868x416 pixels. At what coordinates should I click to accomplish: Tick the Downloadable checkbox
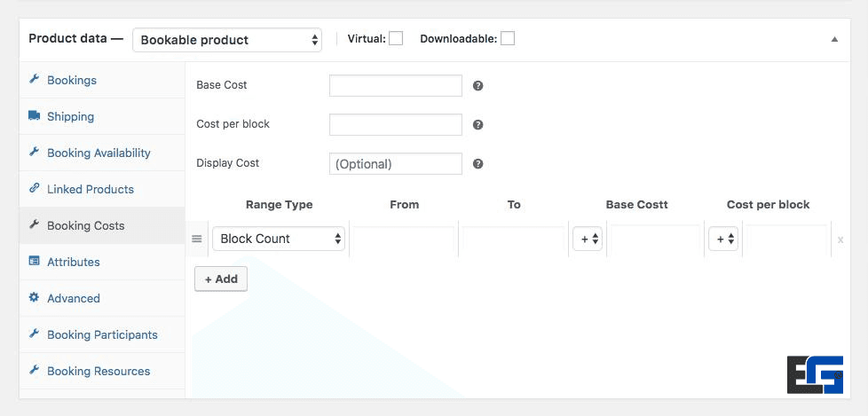coord(507,38)
